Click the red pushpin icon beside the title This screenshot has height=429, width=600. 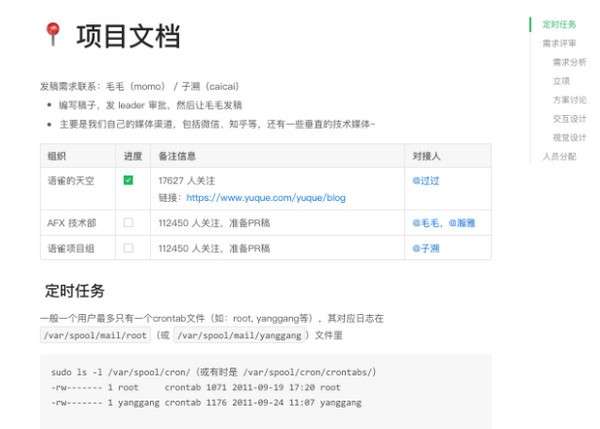click(x=53, y=34)
